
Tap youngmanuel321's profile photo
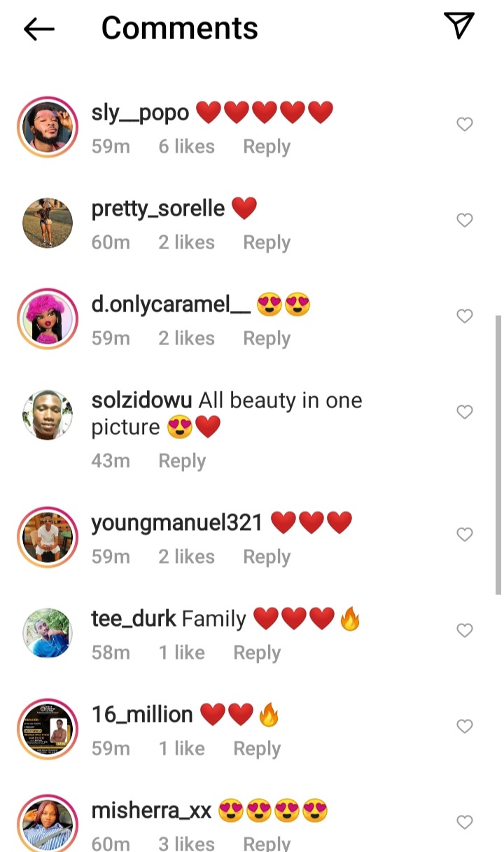[x=48, y=538]
